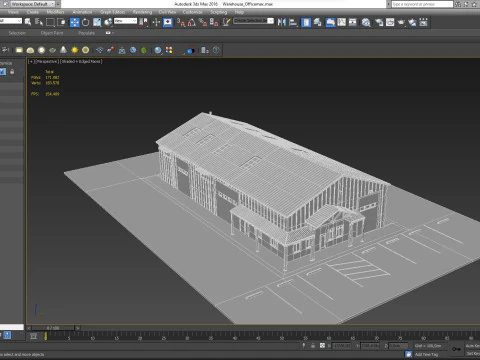Click Edit Named Selection Sets icon
Viewport: 480px width, 360px height.
227,22
